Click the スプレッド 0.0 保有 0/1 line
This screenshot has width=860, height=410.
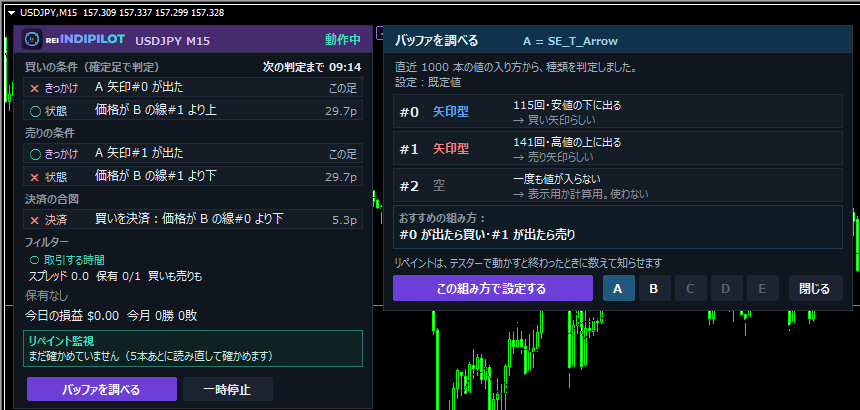tap(115, 276)
